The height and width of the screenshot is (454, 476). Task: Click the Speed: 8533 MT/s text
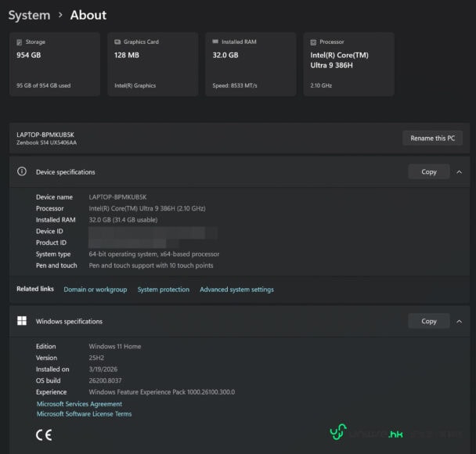click(x=235, y=85)
